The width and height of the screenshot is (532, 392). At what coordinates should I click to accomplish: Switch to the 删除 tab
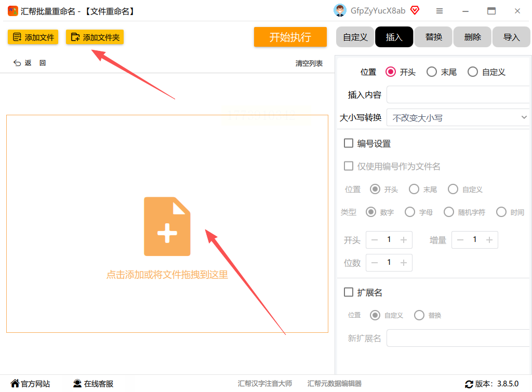click(x=472, y=37)
